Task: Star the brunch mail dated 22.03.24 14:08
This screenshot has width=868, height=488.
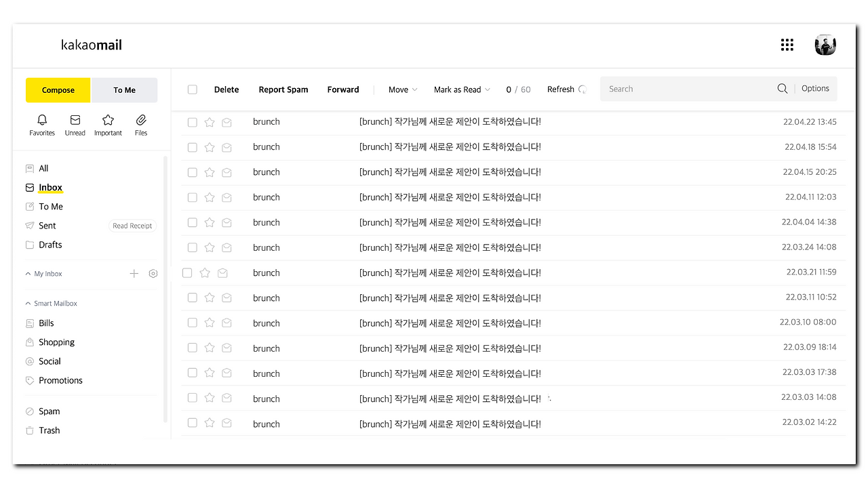Action: [x=210, y=247]
